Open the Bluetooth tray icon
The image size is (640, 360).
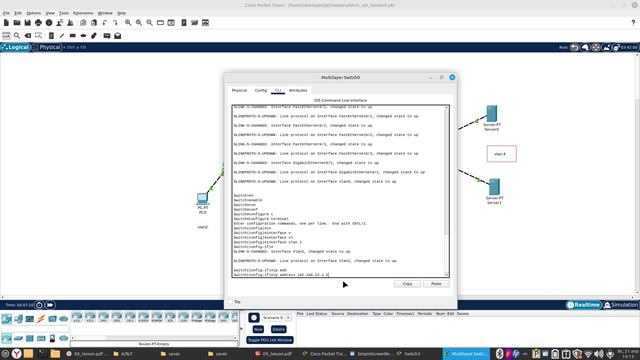[499, 354]
